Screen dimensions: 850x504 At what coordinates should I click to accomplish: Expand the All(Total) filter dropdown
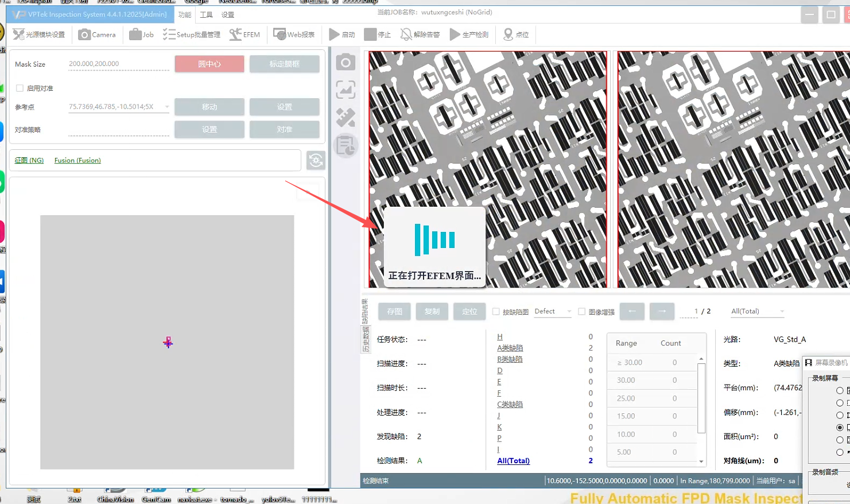click(782, 312)
